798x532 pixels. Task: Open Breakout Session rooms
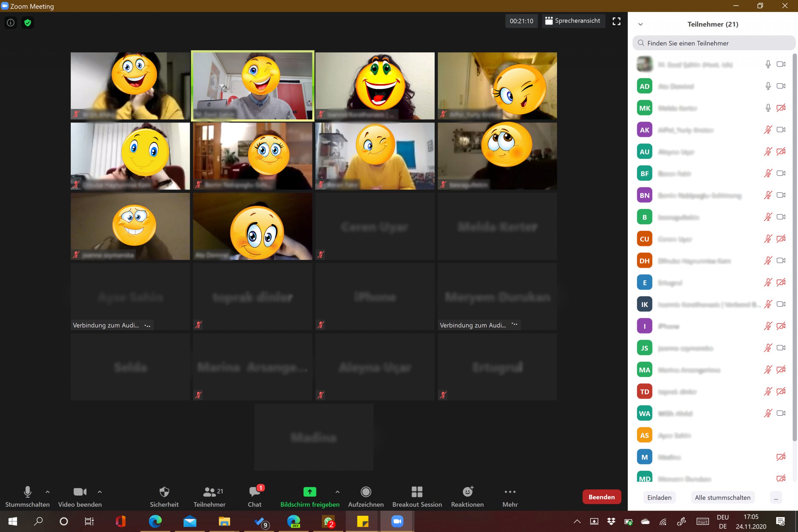coord(417,496)
